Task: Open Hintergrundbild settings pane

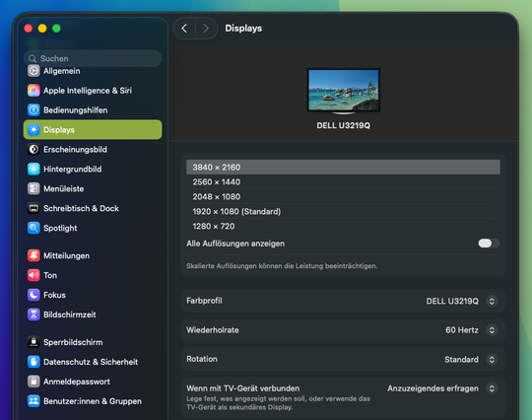Action: coord(93,170)
